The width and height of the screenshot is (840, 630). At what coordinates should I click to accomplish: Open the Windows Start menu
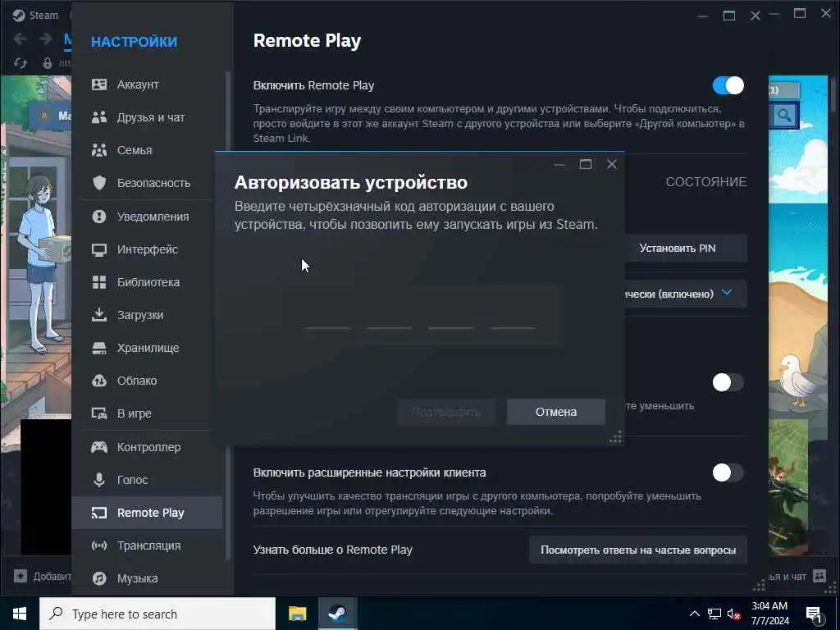[20, 614]
